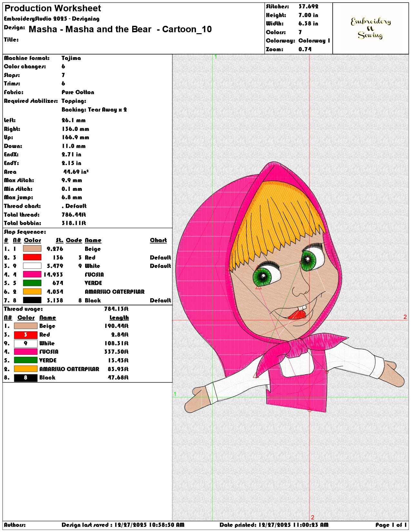Select the Fabric value Pure Cotton

point(78,92)
